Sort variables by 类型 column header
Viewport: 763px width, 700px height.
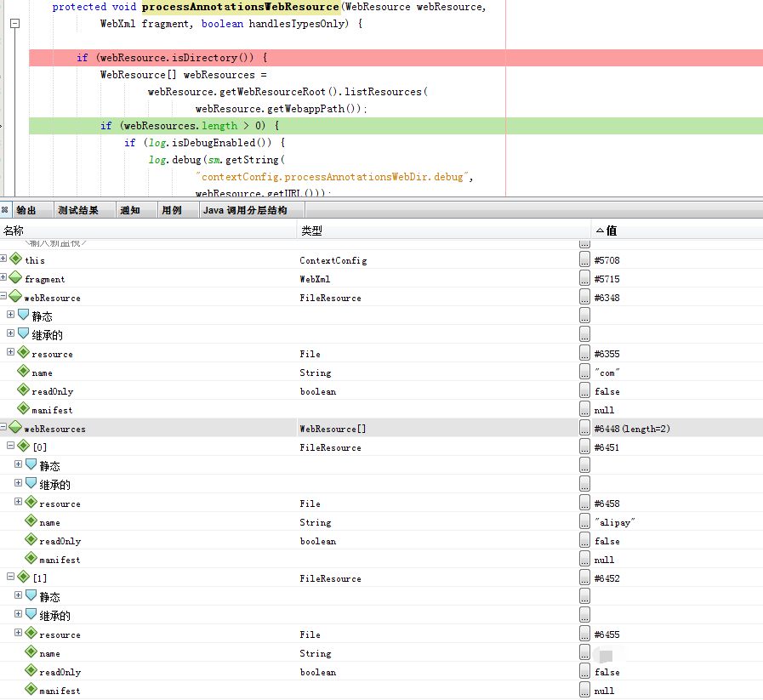[x=444, y=230]
